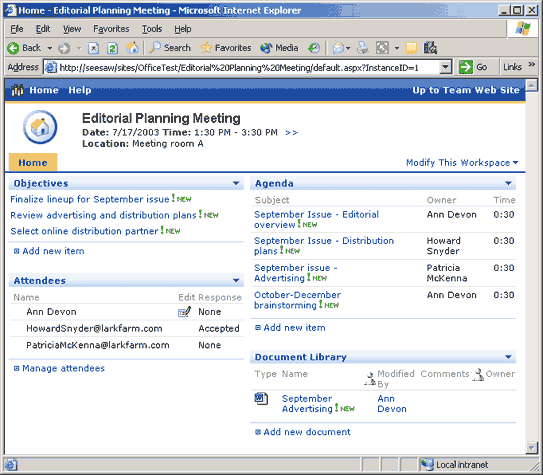Click the Refresh page icon
Image resolution: width=543 pixels, height=475 pixels.
click(113, 48)
